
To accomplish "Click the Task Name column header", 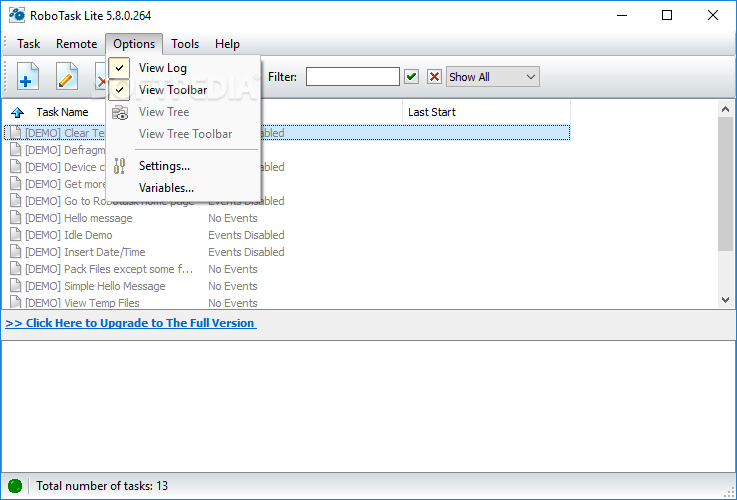I will tap(62, 112).
